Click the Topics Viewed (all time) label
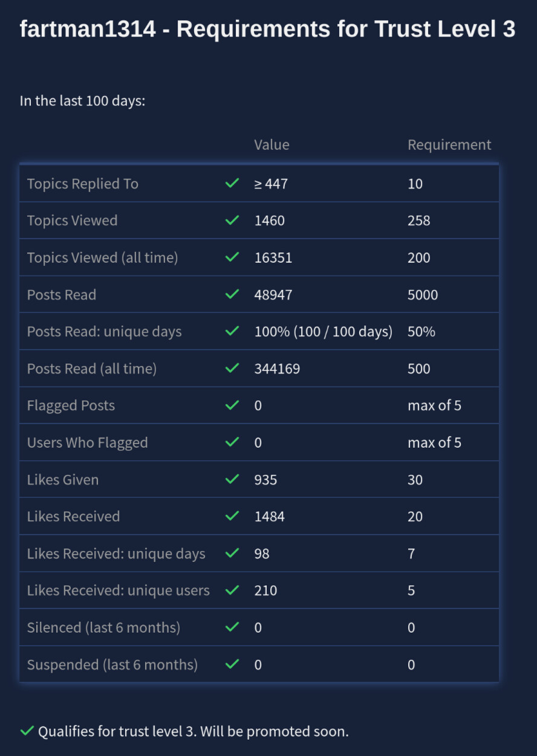 (102, 257)
